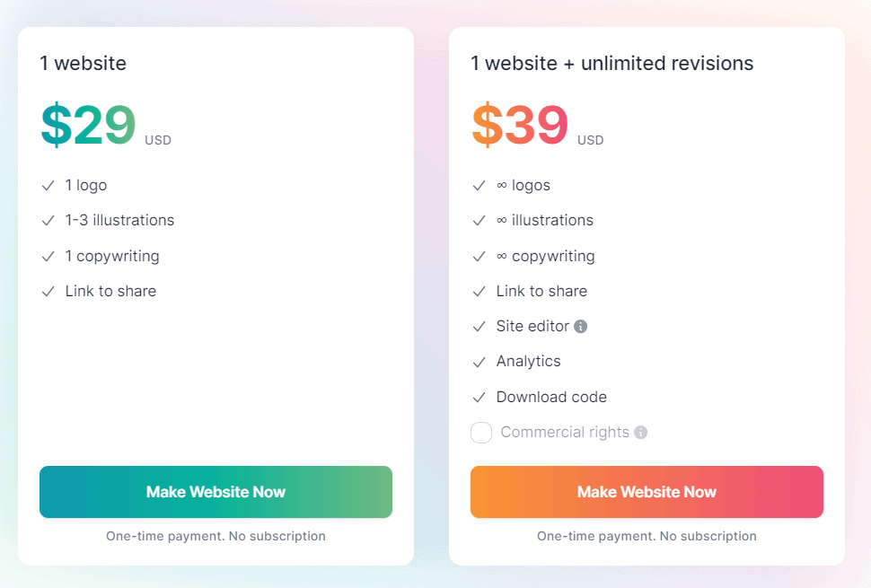Click Make Website Now on the $39 plan

pos(647,492)
